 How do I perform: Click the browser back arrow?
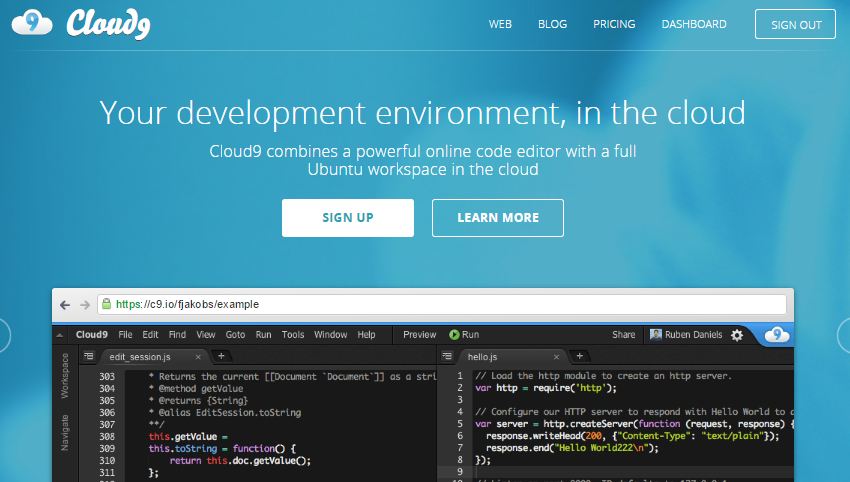[65, 305]
